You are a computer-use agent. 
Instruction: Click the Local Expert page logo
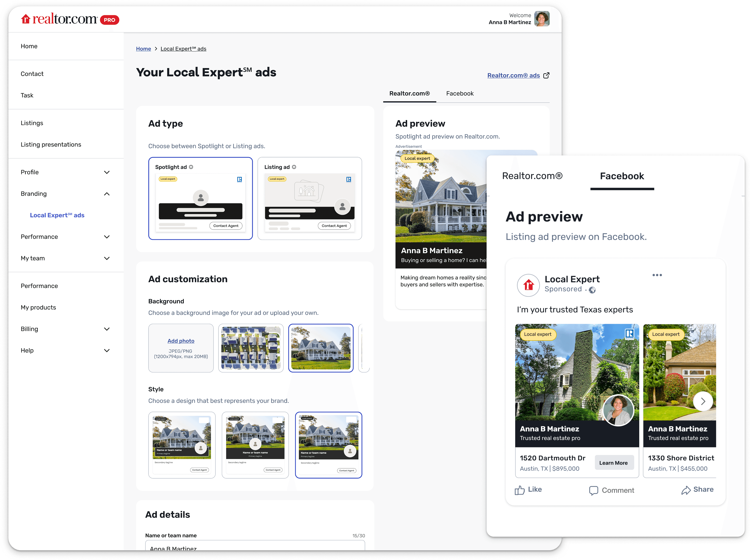pyautogui.click(x=528, y=285)
